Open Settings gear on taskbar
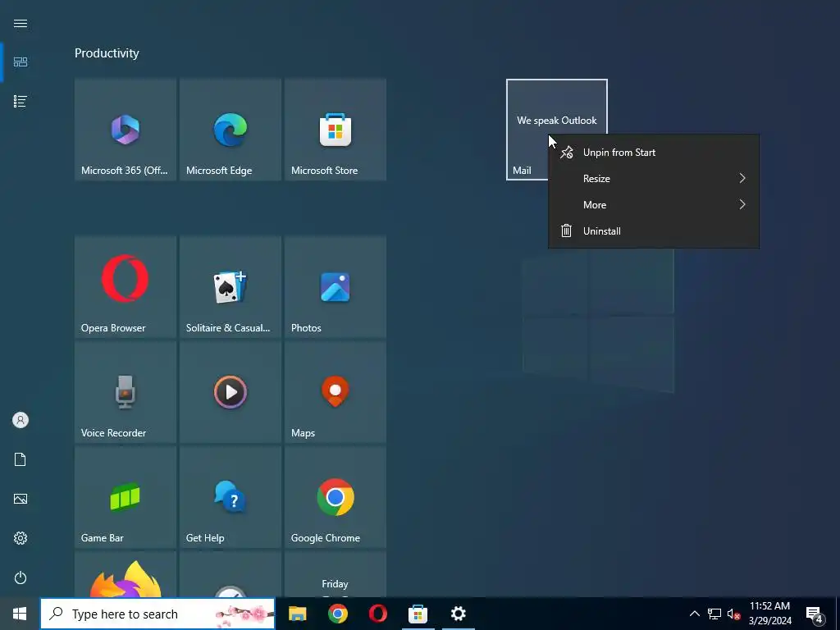840x630 pixels. pos(458,614)
